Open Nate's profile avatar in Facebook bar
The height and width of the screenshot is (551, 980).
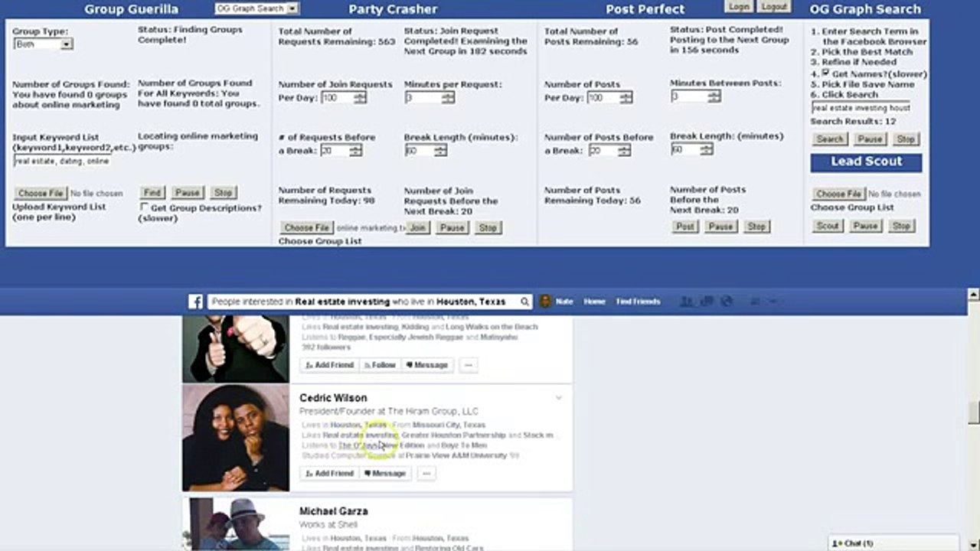[546, 302]
